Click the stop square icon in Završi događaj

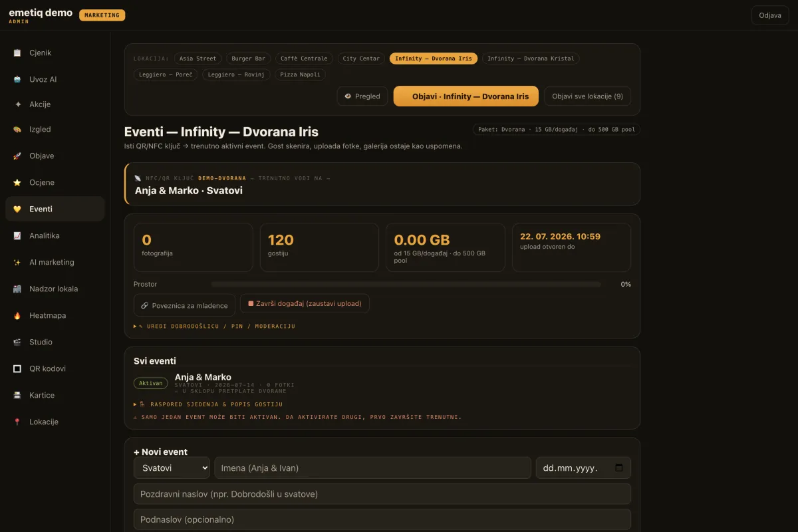[251, 303]
